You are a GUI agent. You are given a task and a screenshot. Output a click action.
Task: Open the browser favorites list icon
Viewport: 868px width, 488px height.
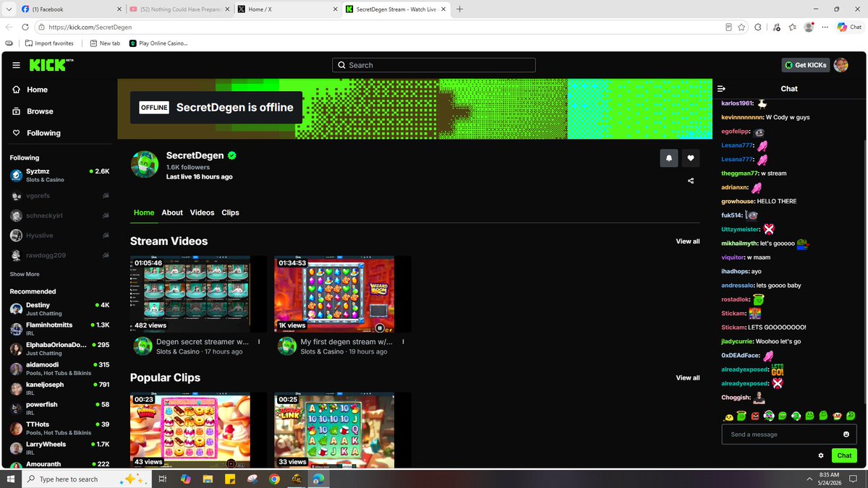click(793, 27)
